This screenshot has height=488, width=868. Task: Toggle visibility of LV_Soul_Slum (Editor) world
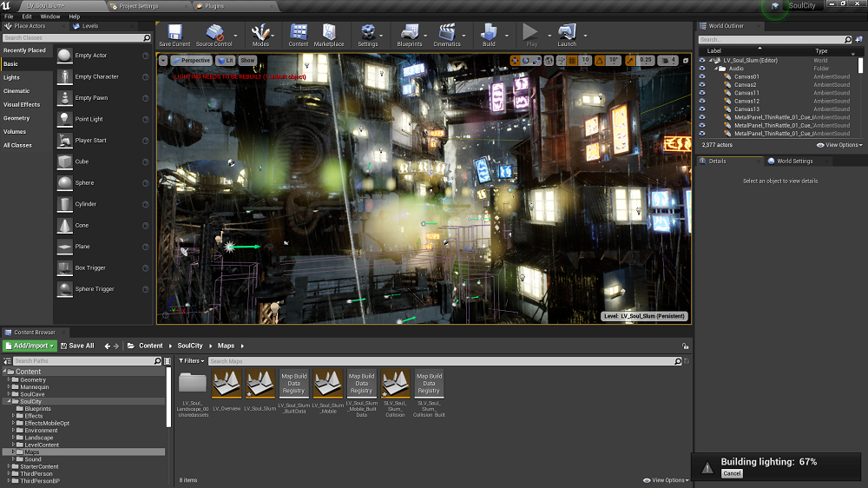tap(702, 61)
